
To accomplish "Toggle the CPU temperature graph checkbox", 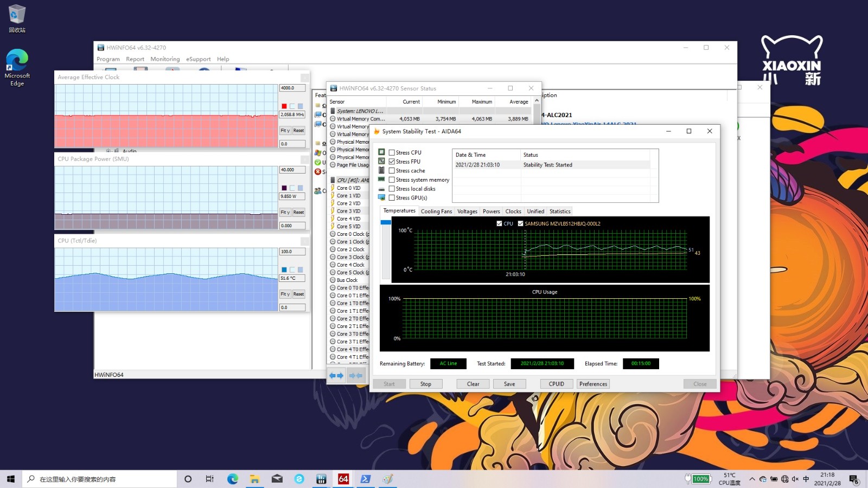I will point(499,223).
